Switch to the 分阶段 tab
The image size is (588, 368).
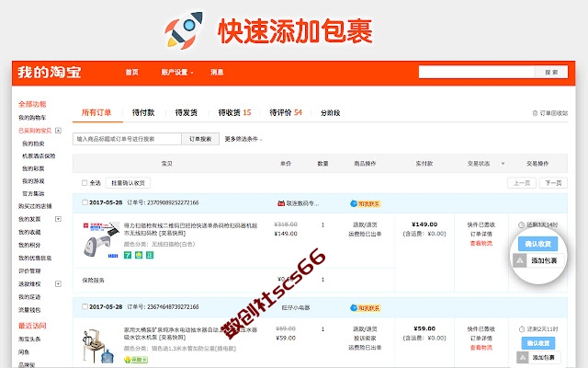pos(330,112)
